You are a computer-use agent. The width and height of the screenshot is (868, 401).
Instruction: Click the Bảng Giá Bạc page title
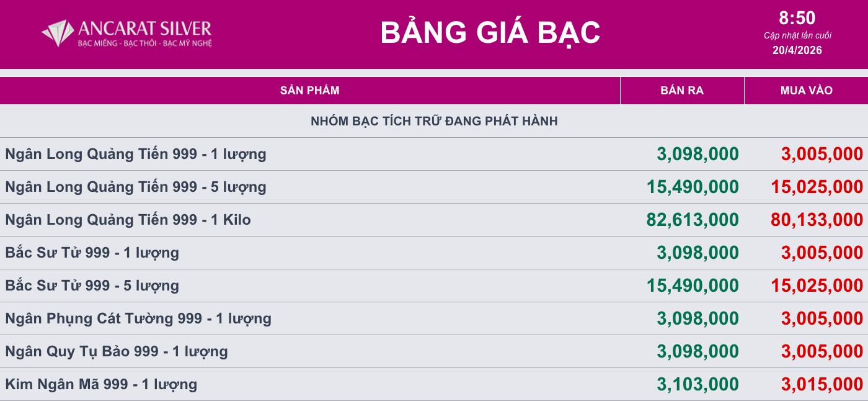coord(490,32)
